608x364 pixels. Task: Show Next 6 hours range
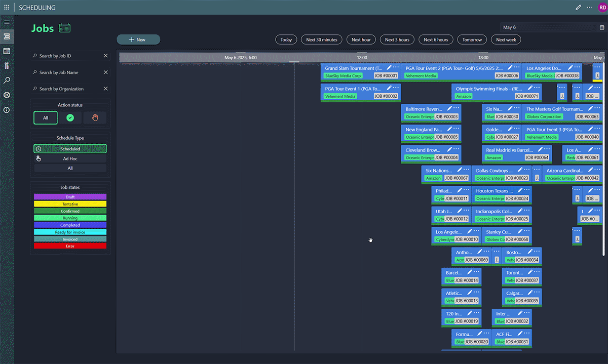pos(436,39)
